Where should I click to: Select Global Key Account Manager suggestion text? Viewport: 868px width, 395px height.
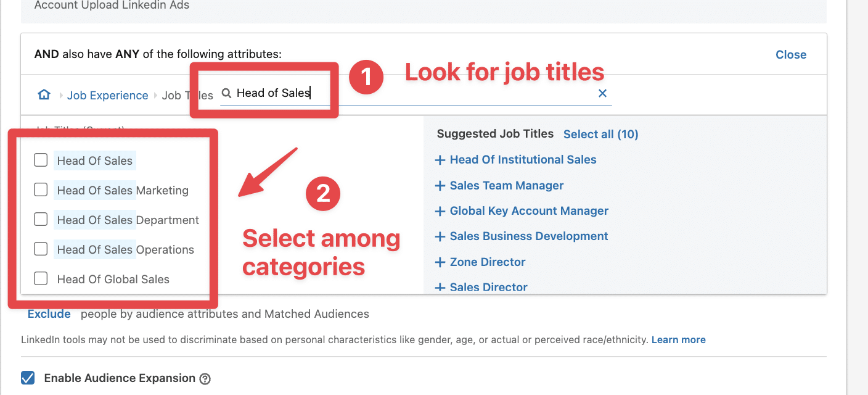pyautogui.click(x=529, y=210)
